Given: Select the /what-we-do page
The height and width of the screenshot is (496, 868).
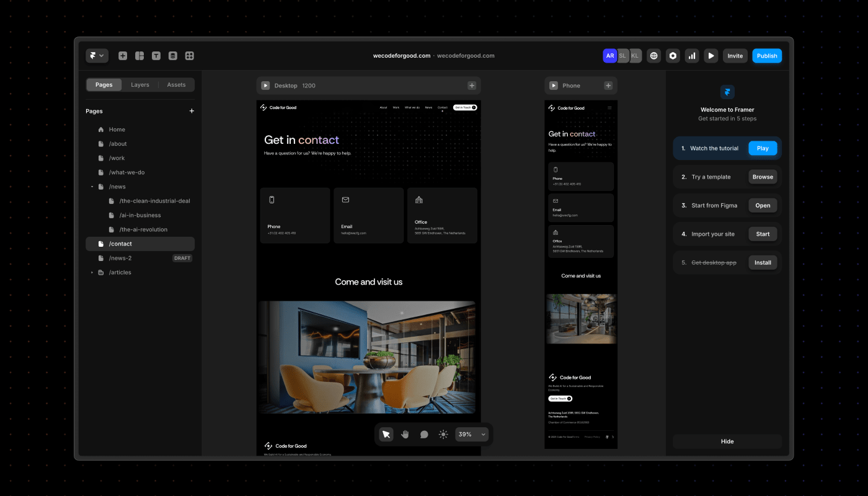Looking at the screenshot, I should (140, 172).
